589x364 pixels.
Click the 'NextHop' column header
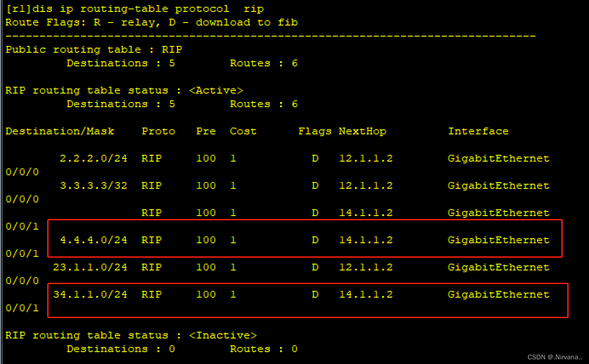pos(363,131)
